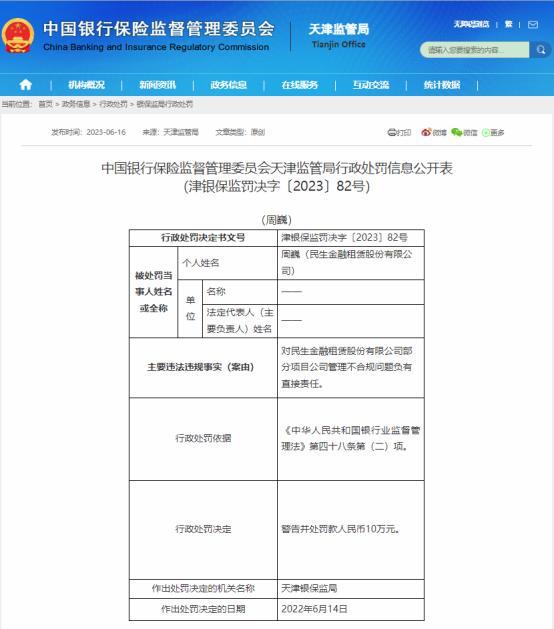This screenshot has width=554, height=629.
Task: Click cell 主要违法违规事实（案由）
Action: [203, 367]
